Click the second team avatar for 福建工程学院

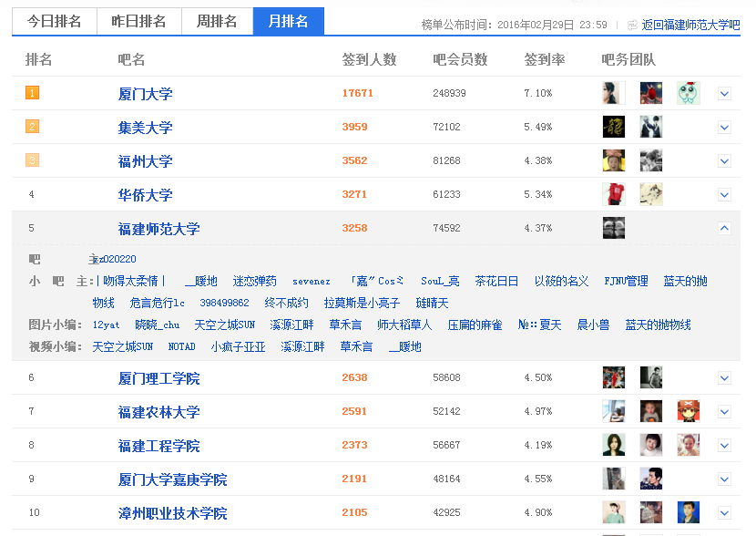tap(651, 446)
